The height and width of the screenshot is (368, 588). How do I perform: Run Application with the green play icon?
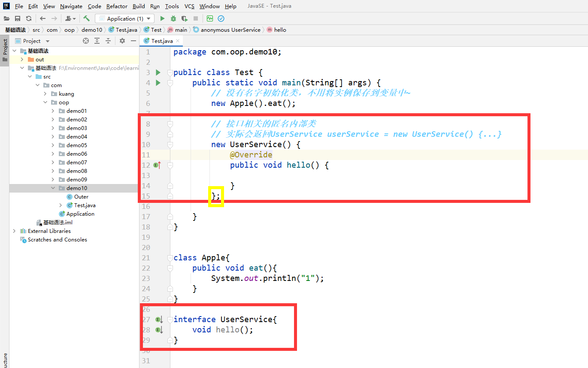(x=162, y=18)
